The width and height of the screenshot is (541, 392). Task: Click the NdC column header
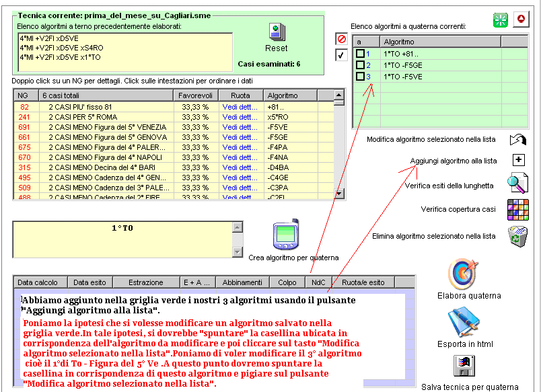click(x=319, y=282)
